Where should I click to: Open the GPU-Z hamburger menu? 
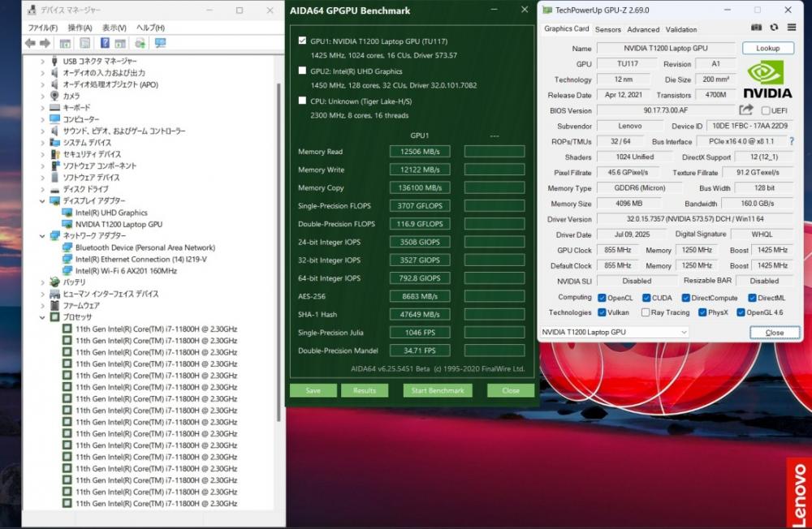(x=790, y=28)
